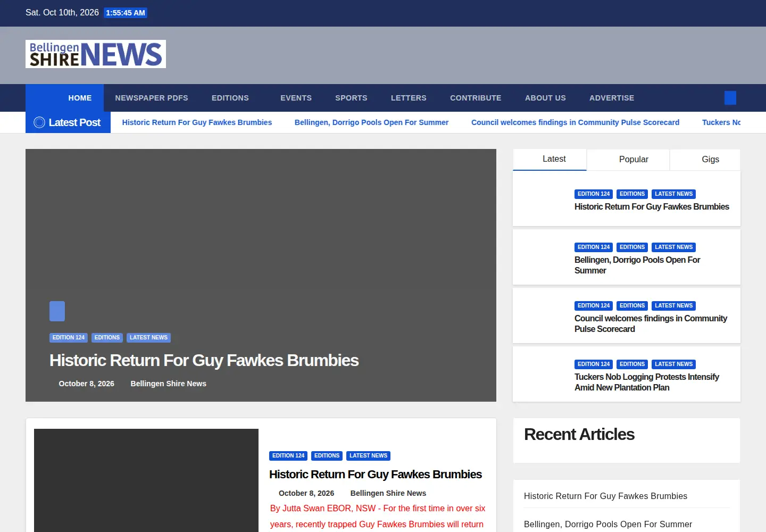This screenshot has width=766, height=532.
Task: Click the Latest Post ticker label
Action: pos(68,122)
